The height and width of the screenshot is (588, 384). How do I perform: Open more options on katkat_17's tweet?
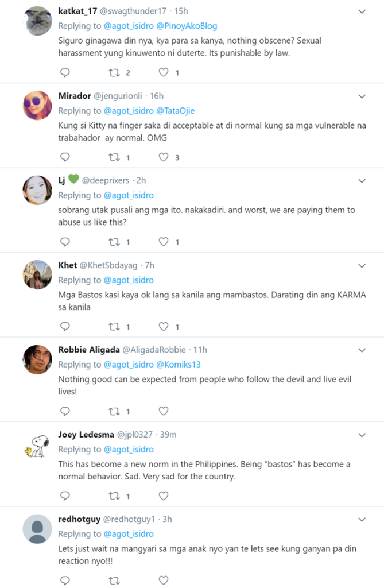(362, 11)
